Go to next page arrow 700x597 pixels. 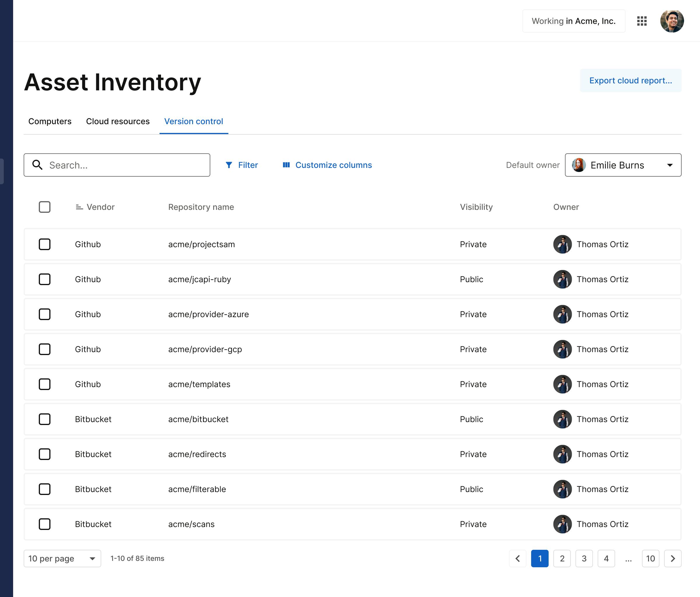672,558
